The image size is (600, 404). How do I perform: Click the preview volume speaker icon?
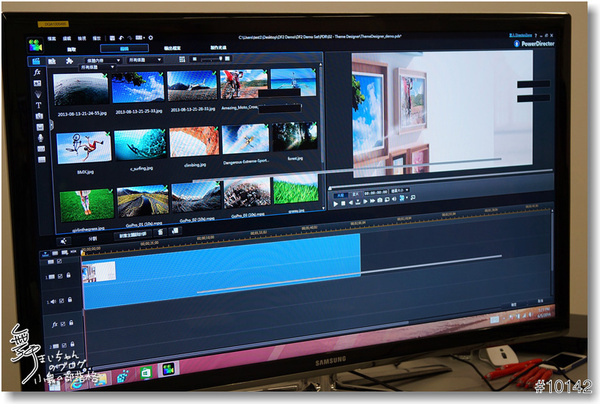point(395,199)
